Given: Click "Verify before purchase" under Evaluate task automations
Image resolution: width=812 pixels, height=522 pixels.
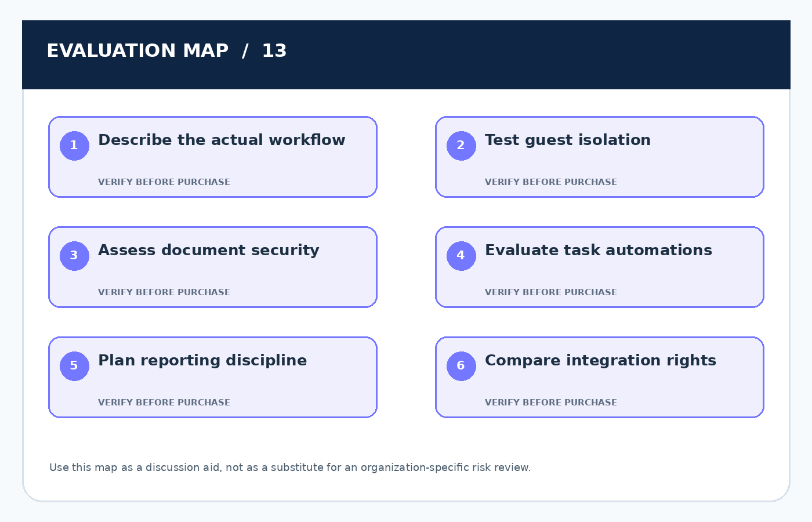Looking at the screenshot, I should (x=551, y=292).
